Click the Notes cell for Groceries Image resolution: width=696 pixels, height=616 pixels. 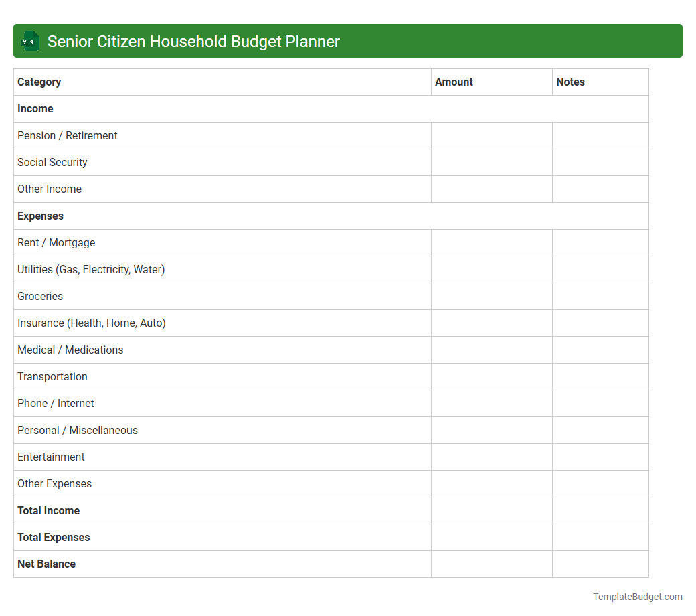tap(600, 296)
